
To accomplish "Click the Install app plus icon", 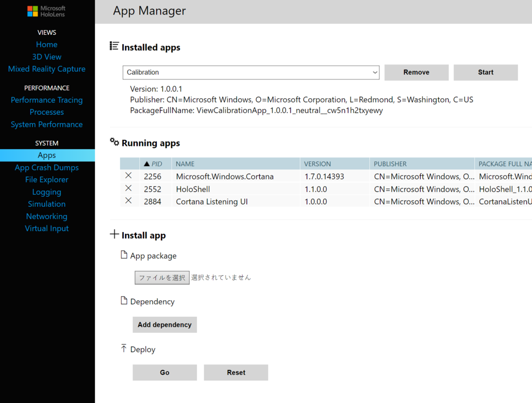I will click(114, 234).
